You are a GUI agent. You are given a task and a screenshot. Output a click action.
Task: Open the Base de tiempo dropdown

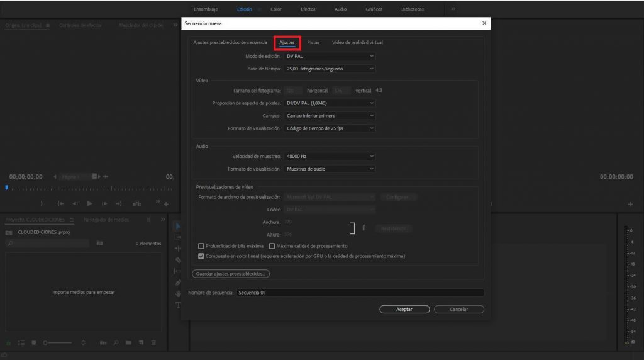point(330,69)
